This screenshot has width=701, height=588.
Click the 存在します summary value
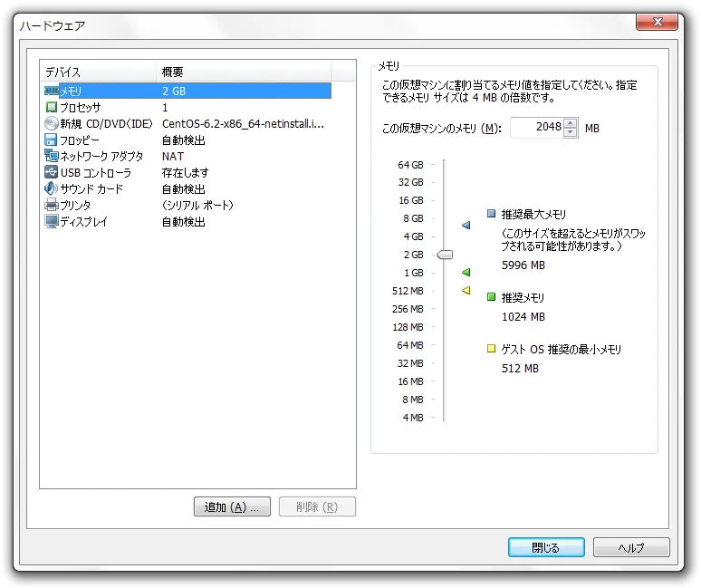(185, 173)
